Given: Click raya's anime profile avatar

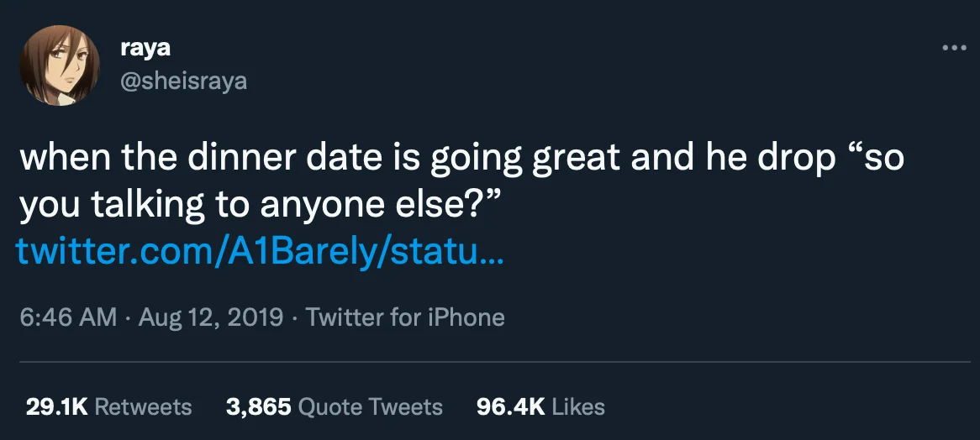Looking at the screenshot, I should tap(60, 65).
